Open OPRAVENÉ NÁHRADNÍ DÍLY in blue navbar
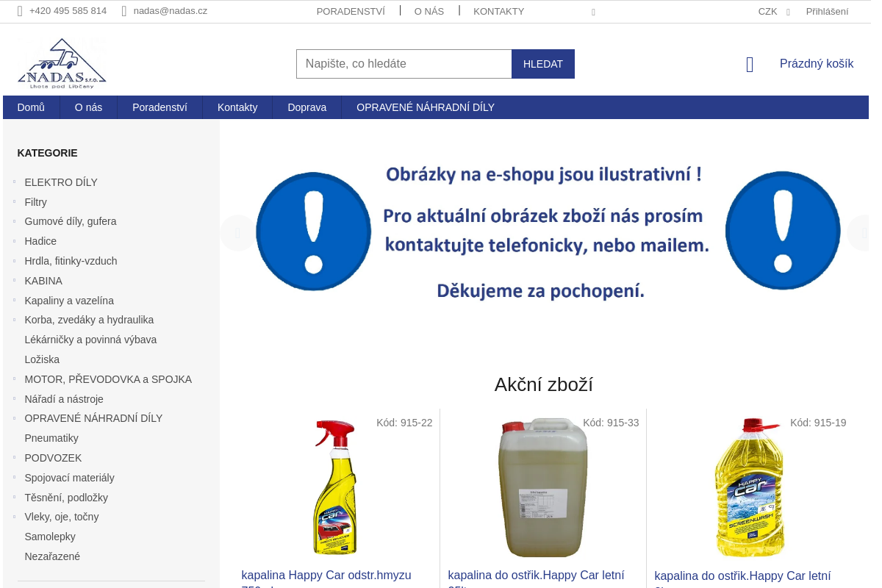The width and height of the screenshot is (882, 588). 426,107
